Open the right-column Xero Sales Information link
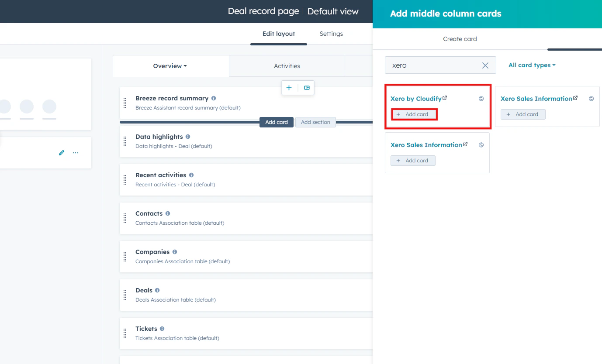 539,99
